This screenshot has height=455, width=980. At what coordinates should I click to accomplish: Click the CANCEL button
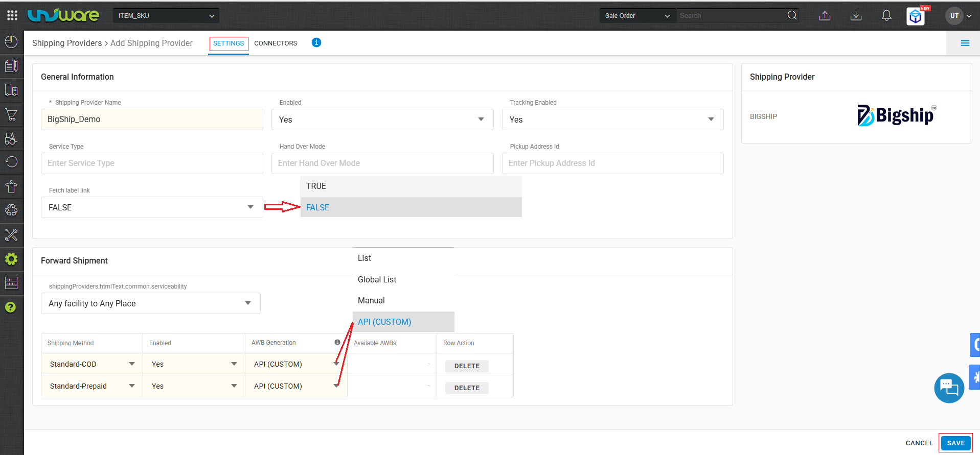pos(919,443)
